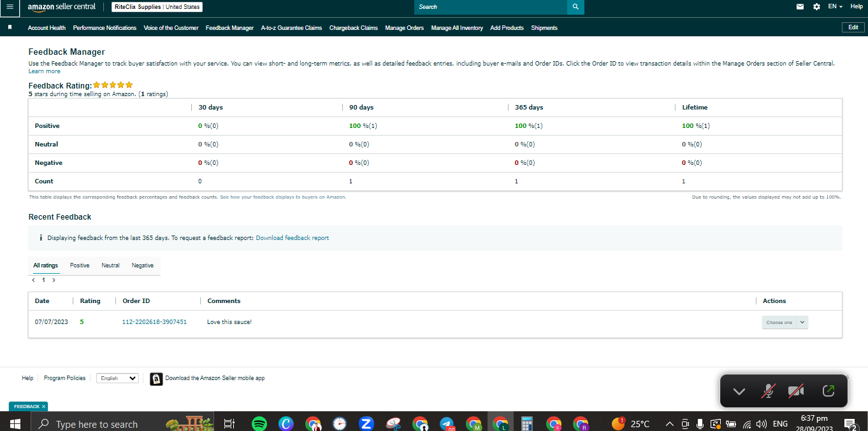Open Zoom from the taskbar
Image resolution: width=868 pixels, height=431 pixels.
(366, 423)
